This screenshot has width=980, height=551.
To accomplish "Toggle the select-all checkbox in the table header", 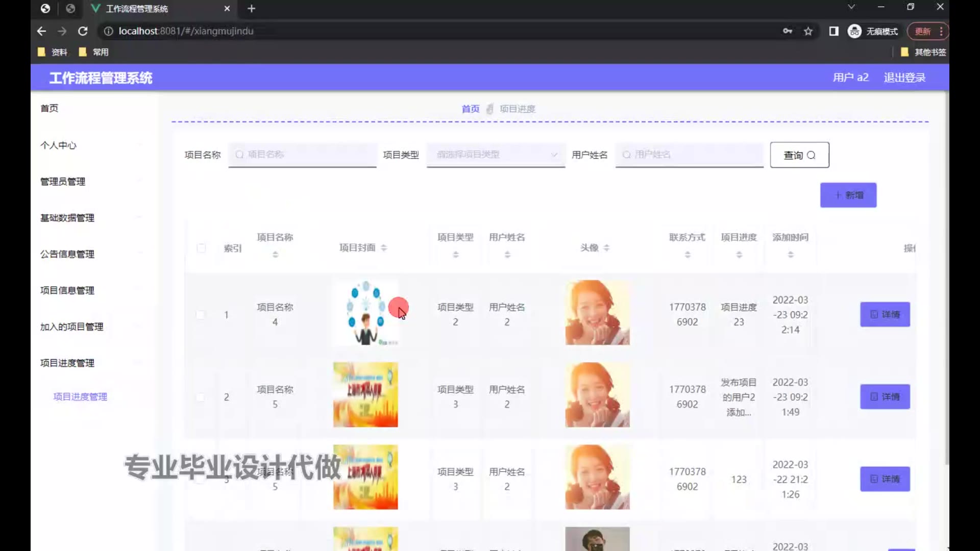I will point(201,248).
